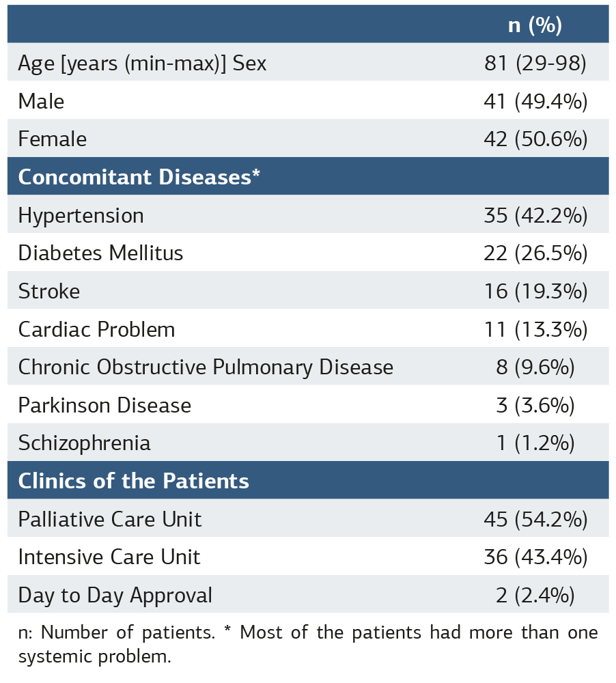The image size is (616, 683).
Task: Click the Stroke value "16 (19.3%)"
Action: click(535, 292)
